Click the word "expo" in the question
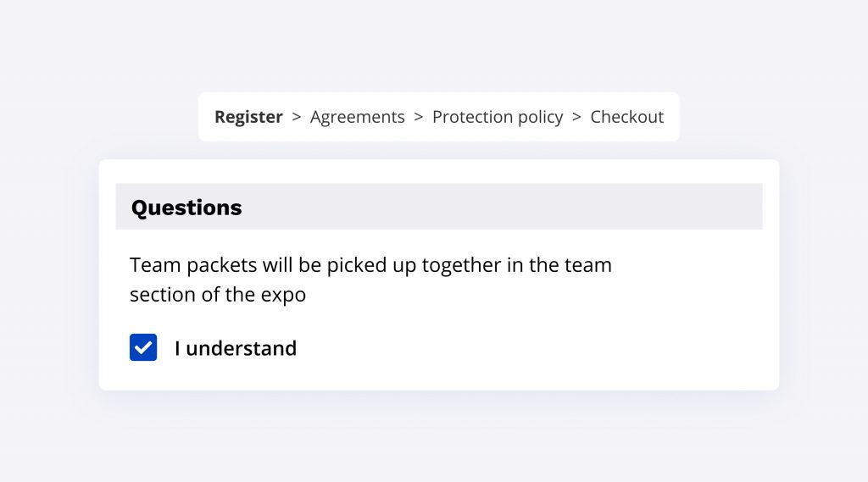The height and width of the screenshot is (482, 868). point(286,296)
